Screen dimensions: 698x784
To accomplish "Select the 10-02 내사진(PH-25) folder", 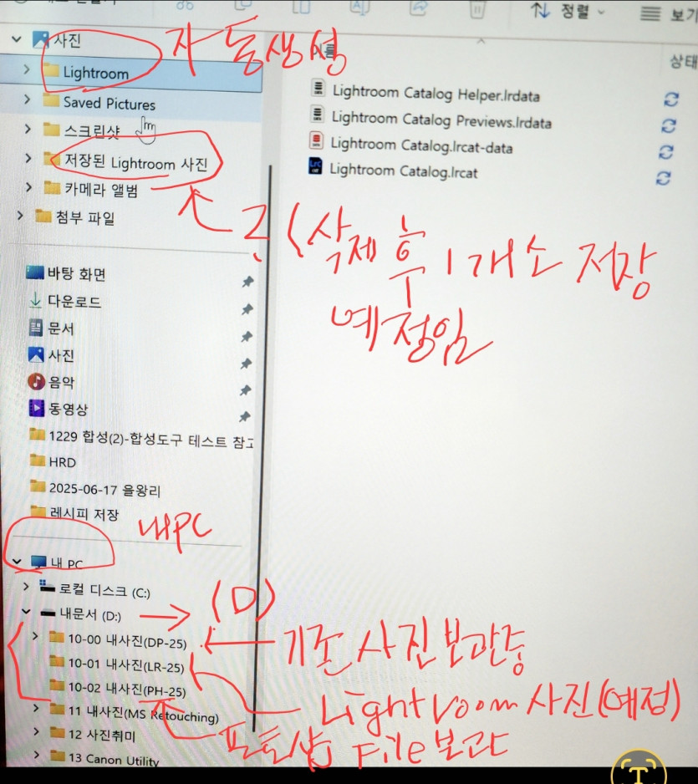I will click(128, 689).
